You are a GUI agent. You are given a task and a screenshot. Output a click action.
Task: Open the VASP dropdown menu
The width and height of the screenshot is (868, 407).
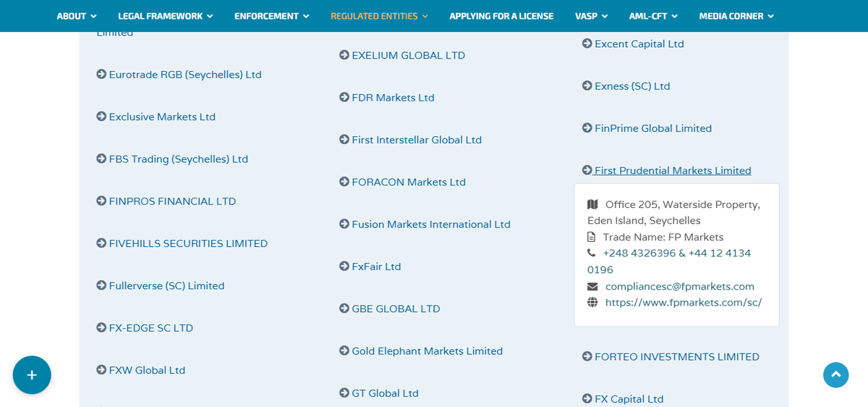point(591,16)
